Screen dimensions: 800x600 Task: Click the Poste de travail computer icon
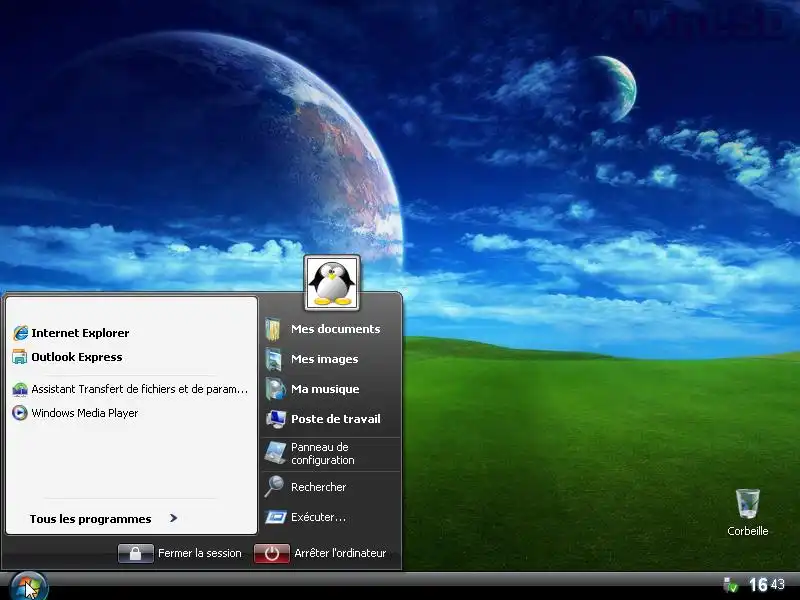(276, 419)
